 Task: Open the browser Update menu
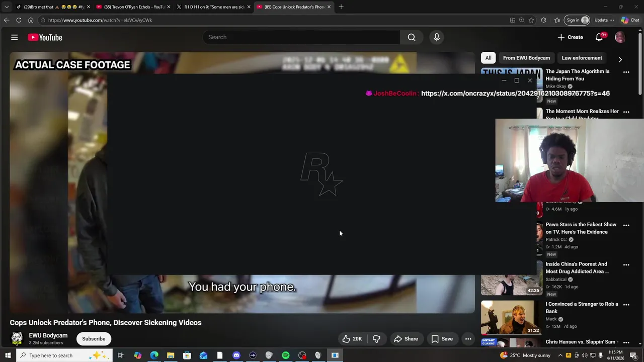(x=604, y=20)
